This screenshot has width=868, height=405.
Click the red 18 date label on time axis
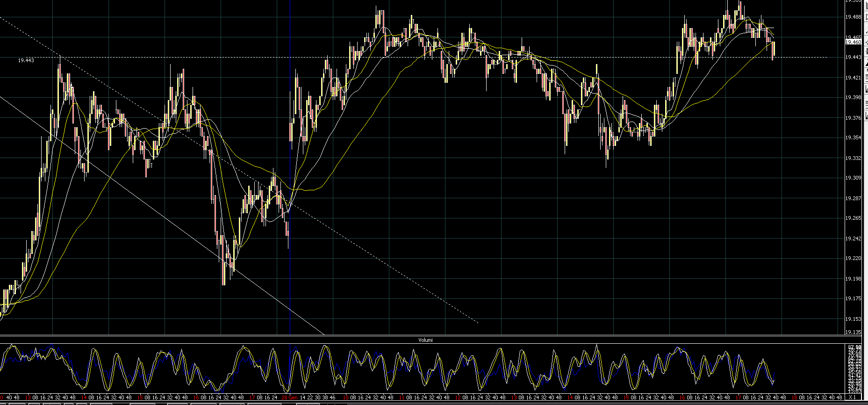(x=794, y=398)
